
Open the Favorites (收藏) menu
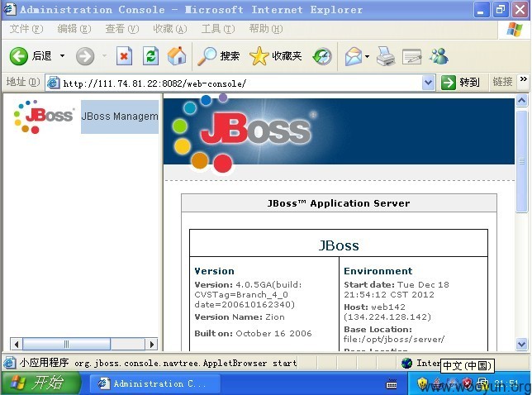click(x=170, y=29)
